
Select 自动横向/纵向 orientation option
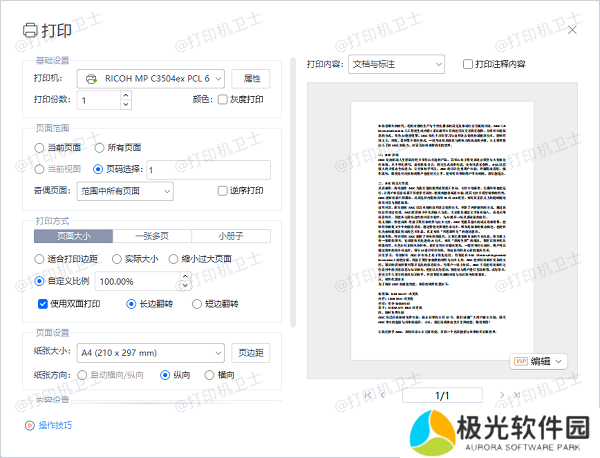82,375
